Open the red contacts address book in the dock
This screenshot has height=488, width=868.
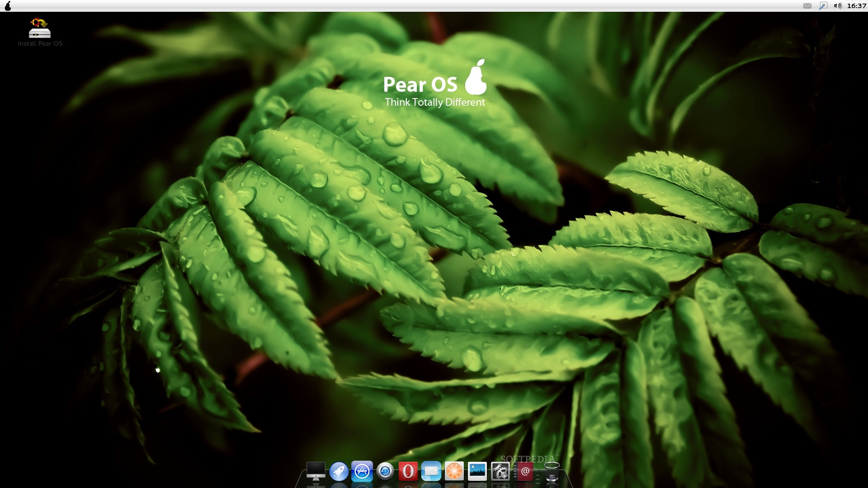click(x=524, y=471)
